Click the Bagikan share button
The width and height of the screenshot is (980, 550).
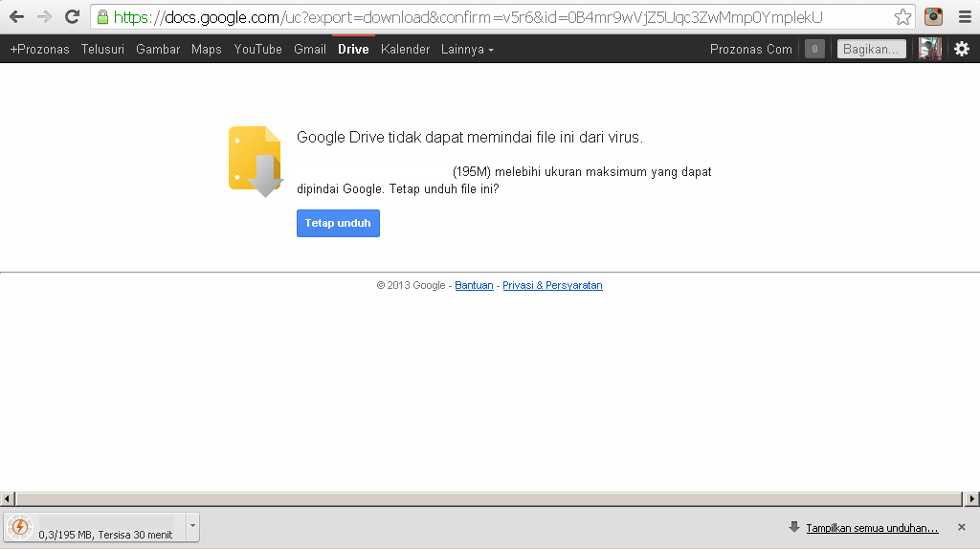point(871,49)
